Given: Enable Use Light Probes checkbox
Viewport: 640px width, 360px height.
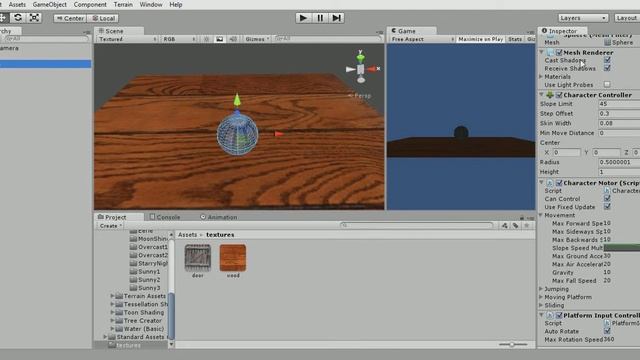Looking at the screenshot, I should pos(607,84).
